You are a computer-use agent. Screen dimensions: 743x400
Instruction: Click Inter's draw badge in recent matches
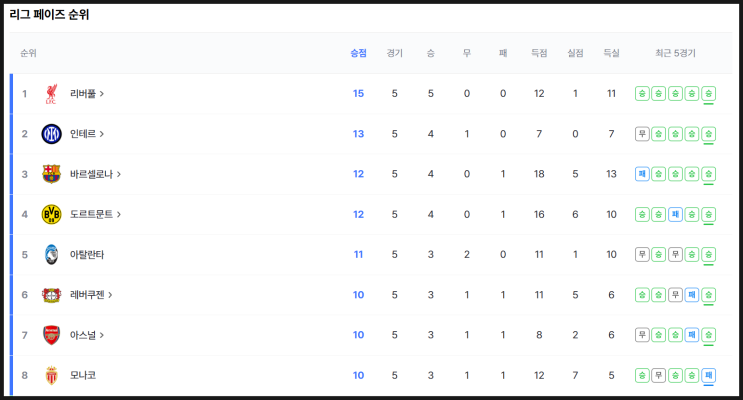point(642,134)
